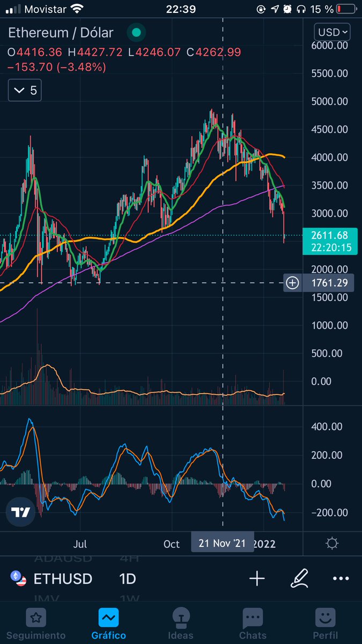Open the Ideas tab
362x644 pixels.
point(181,624)
